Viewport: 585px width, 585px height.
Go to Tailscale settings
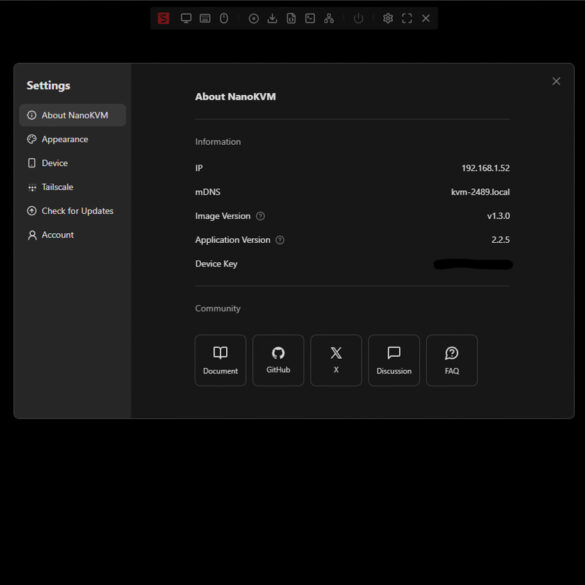click(73, 187)
